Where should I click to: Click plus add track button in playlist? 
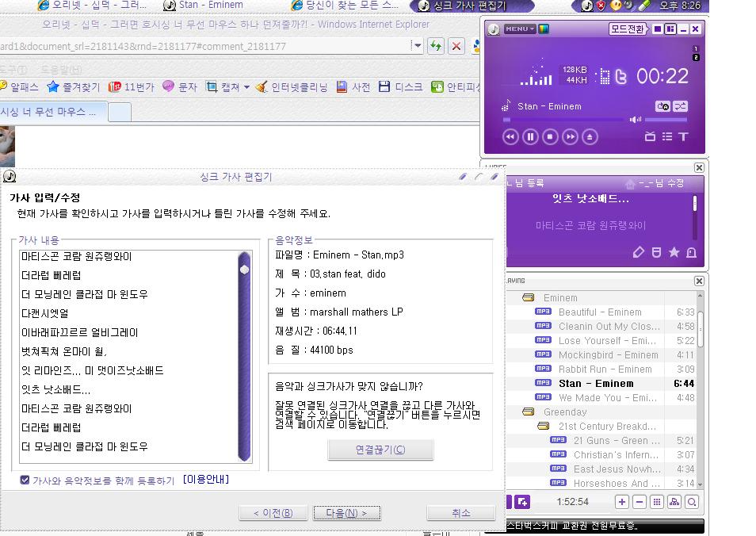[622, 502]
